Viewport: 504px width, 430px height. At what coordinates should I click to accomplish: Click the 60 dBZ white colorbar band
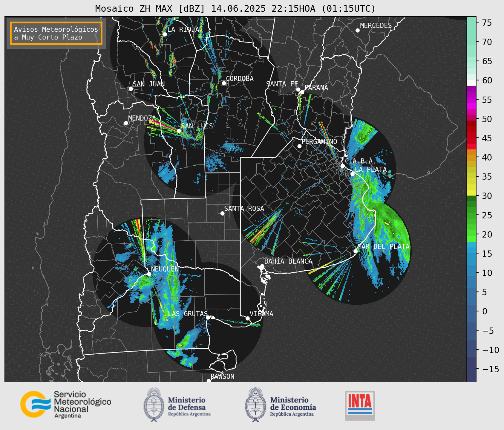coord(471,83)
